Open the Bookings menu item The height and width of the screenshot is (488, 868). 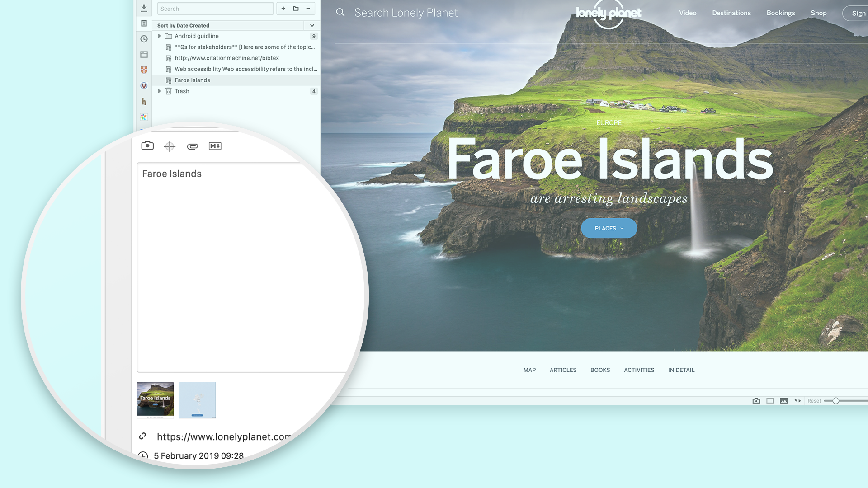click(x=781, y=13)
